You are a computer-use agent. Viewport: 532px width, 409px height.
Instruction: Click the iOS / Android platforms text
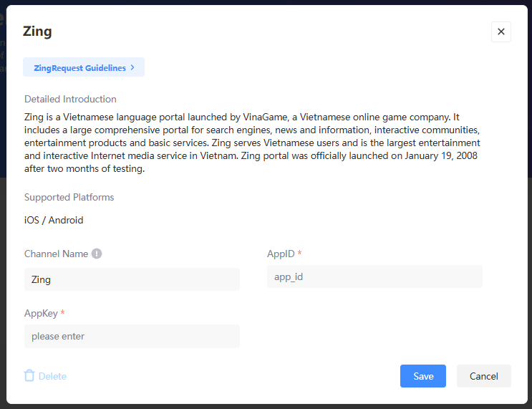tap(54, 220)
